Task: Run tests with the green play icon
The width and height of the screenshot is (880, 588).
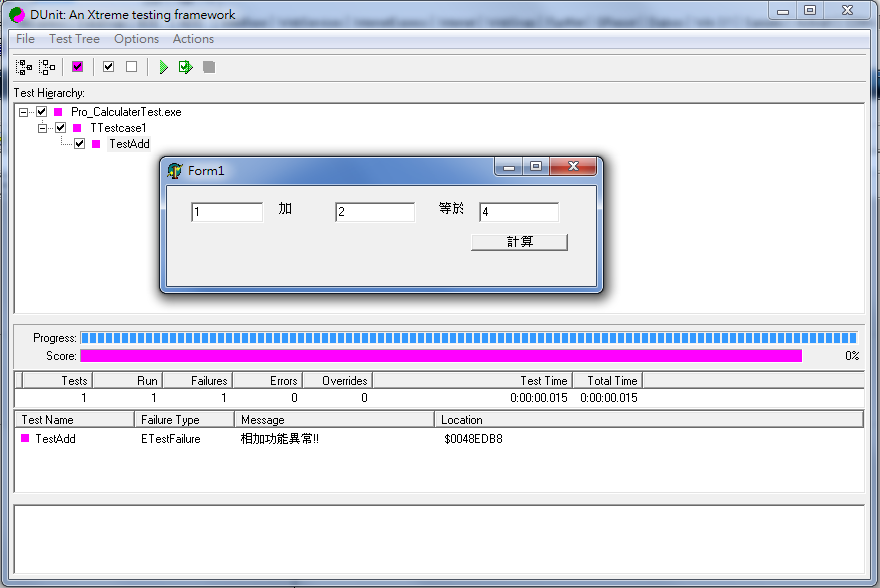Action: pos(163,67)
